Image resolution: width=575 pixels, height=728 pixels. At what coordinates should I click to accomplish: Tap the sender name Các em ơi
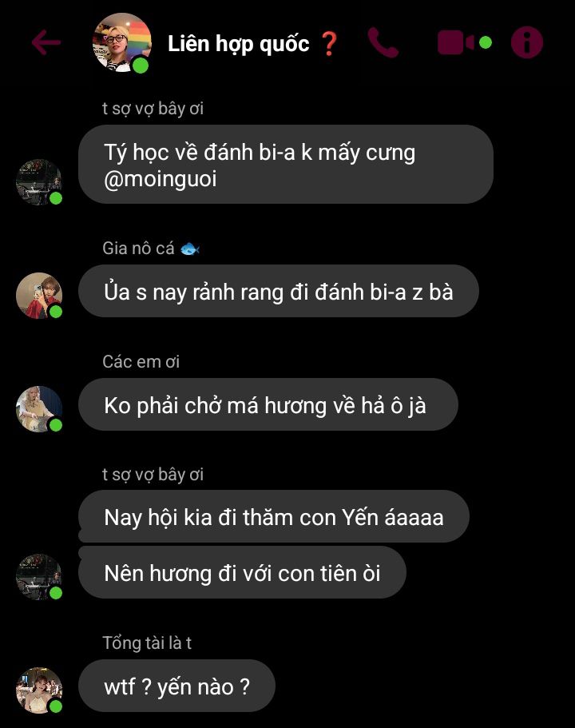pyautogui.click(x=141, y=362)
